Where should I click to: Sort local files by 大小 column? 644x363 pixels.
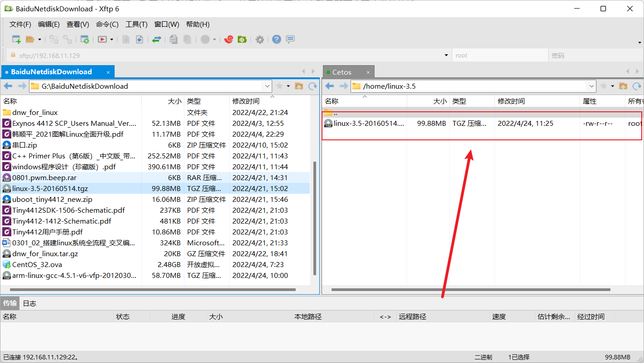(x=163, y=101)
